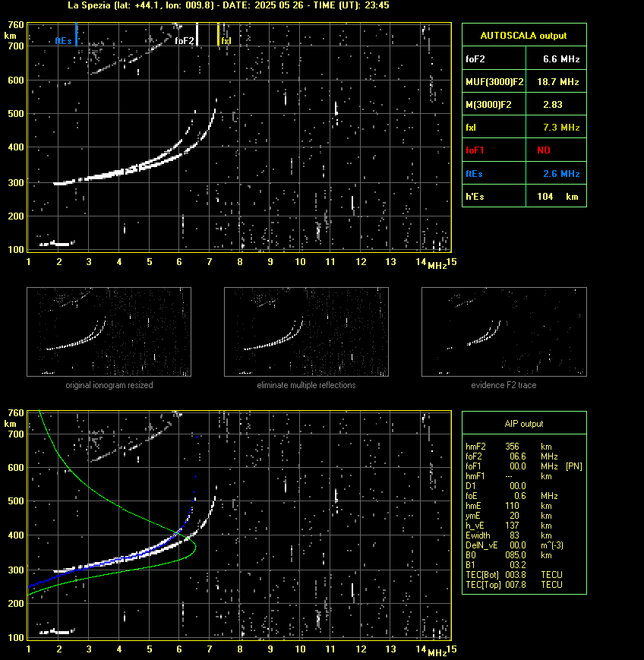
Task: Open the eliminate multiple reflections thumbnail
Action: [x=306, y=332]
